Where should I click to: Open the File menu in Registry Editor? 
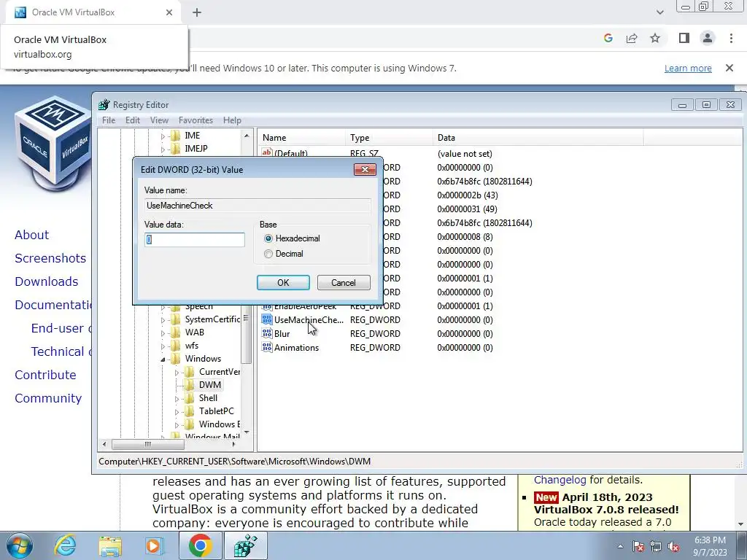click(109, 120)
